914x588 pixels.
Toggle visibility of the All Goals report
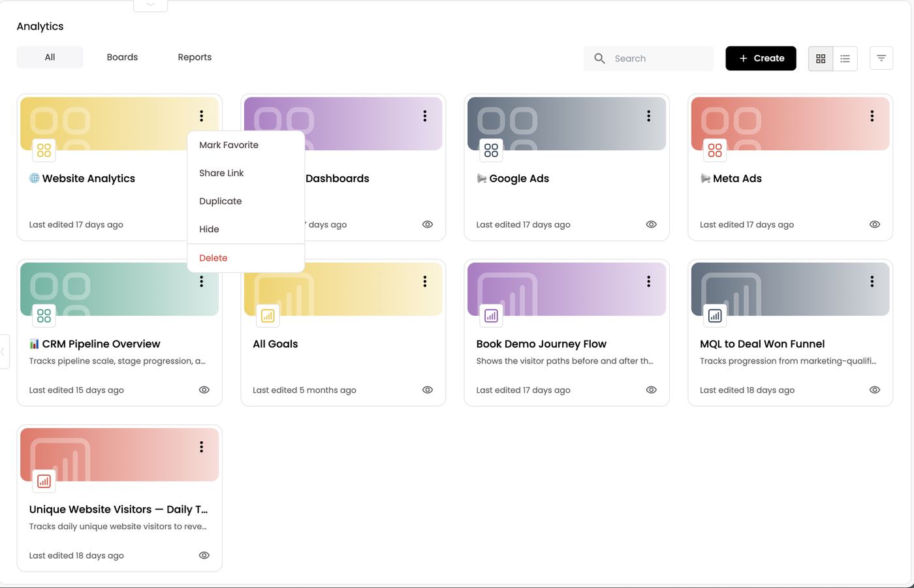coord(428,390)
